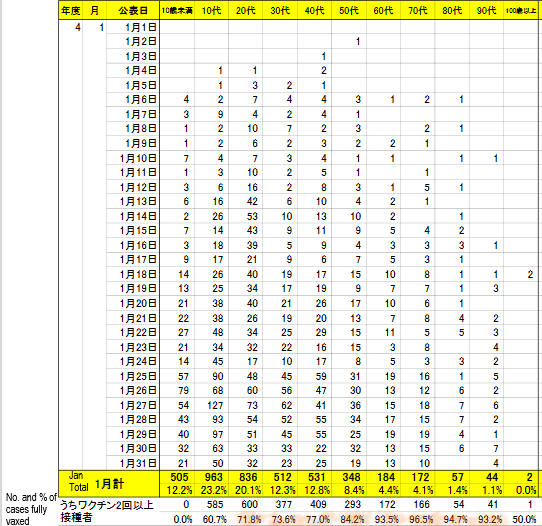The image size is (542, 526).
Task: Select the monthly total 836
Action: pyautogui.click(x=248, y=477)
